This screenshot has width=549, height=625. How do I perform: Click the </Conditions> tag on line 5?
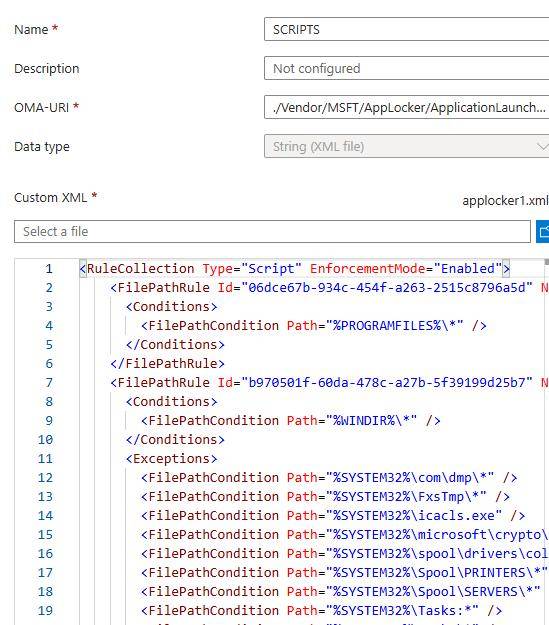click(175, 345)
